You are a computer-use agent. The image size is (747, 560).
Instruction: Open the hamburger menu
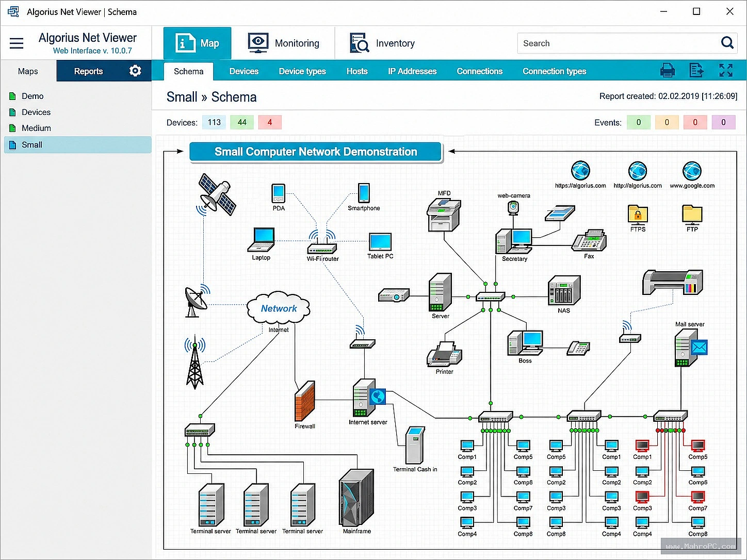[17, 43]
